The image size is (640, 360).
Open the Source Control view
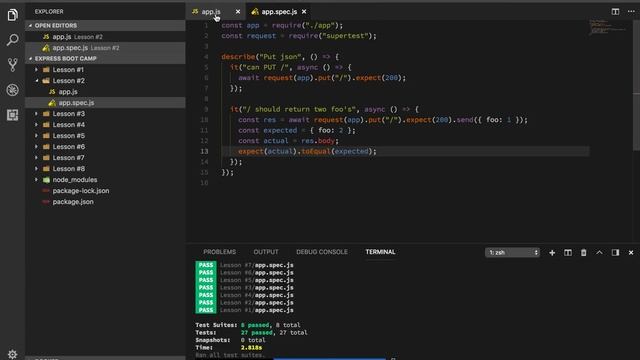12,64
